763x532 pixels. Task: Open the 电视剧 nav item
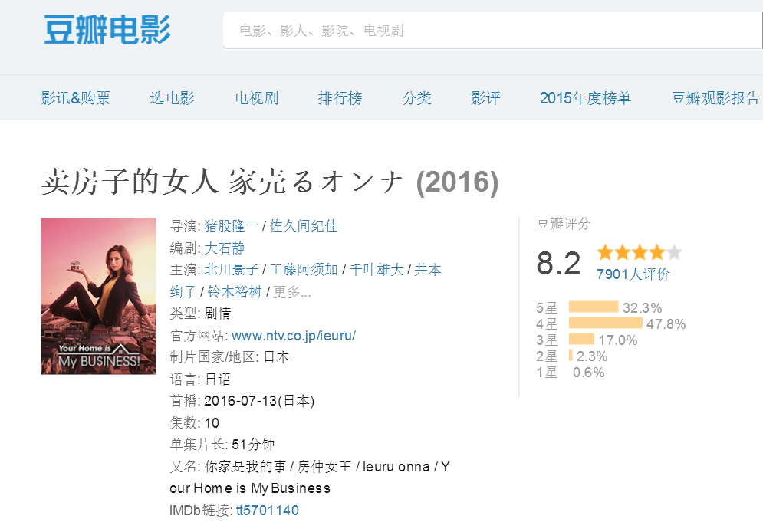[x=256, y=98]
